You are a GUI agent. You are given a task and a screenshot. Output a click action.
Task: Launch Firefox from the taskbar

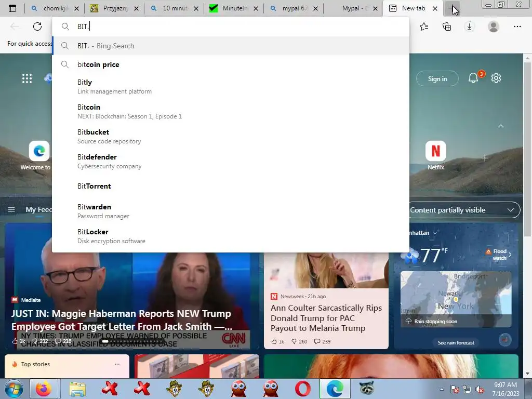pyautogui.click(x=44, y=389)
